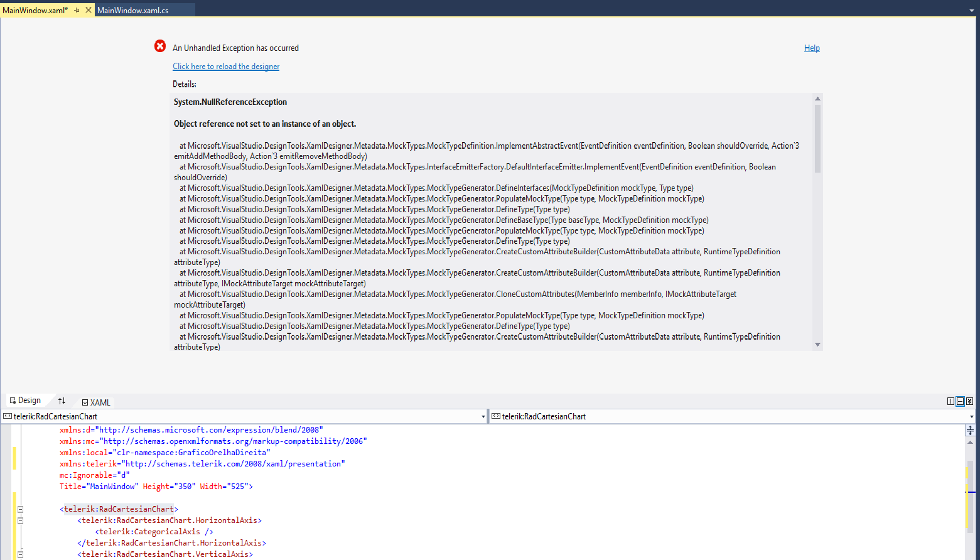This screenshot has width=980, height=560.
Task: Click the 'Details:' label
Action: (x=185, y=84)
